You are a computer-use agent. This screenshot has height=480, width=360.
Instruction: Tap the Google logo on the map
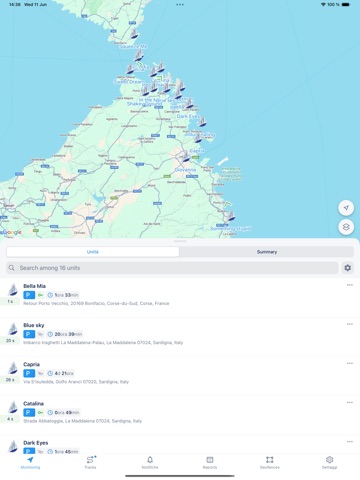coord(11,232)
